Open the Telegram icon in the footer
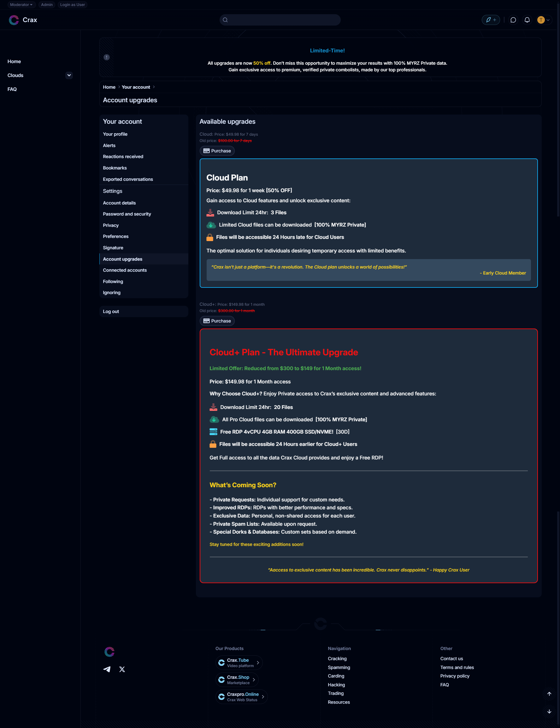Screen dimensions: 560x728 tap(107, 669)
